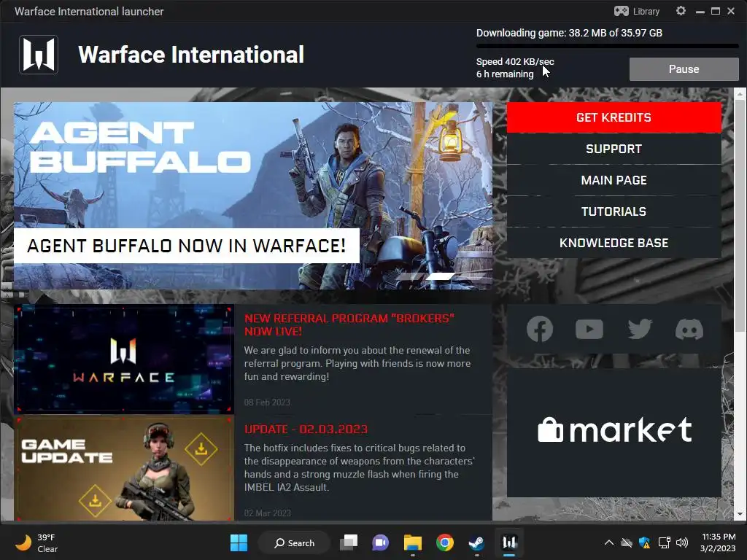
Task: Close the Warface launcher window
Action: tap(731, 11)
